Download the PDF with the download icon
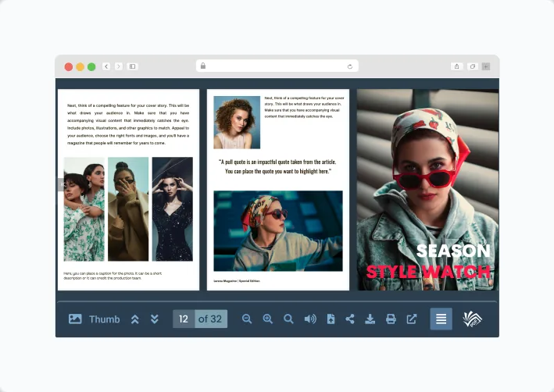This screenshot has height=392, width=554. pyautogui.click(x=370, y=319)
